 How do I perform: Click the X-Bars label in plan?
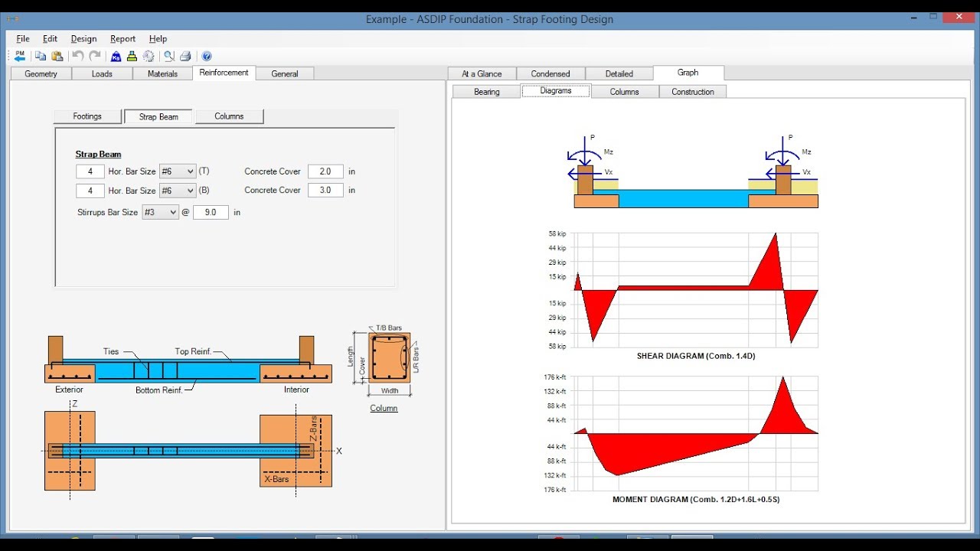[x=276, y=479]
